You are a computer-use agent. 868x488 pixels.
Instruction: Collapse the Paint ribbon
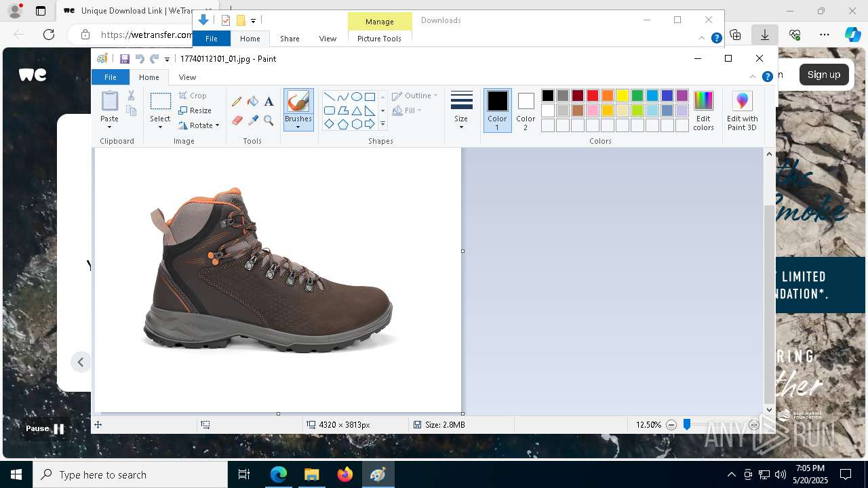coord(753,77)
